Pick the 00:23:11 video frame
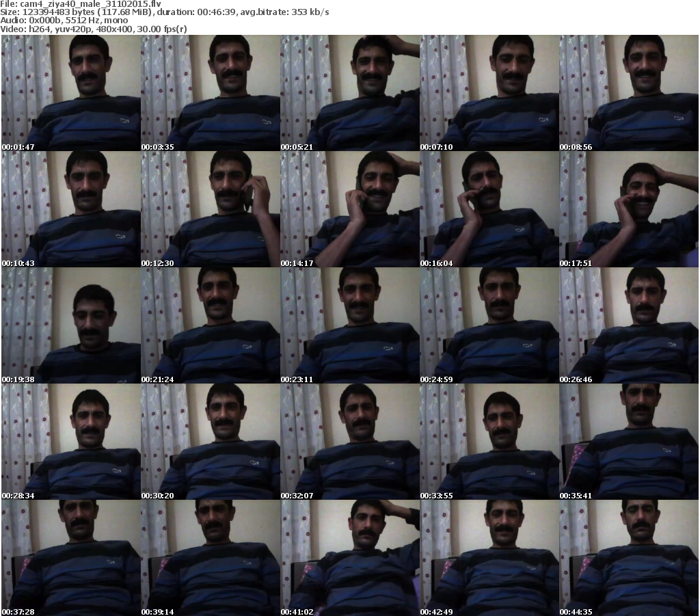This screenshot has height=616, width=700. coord(350,325)
